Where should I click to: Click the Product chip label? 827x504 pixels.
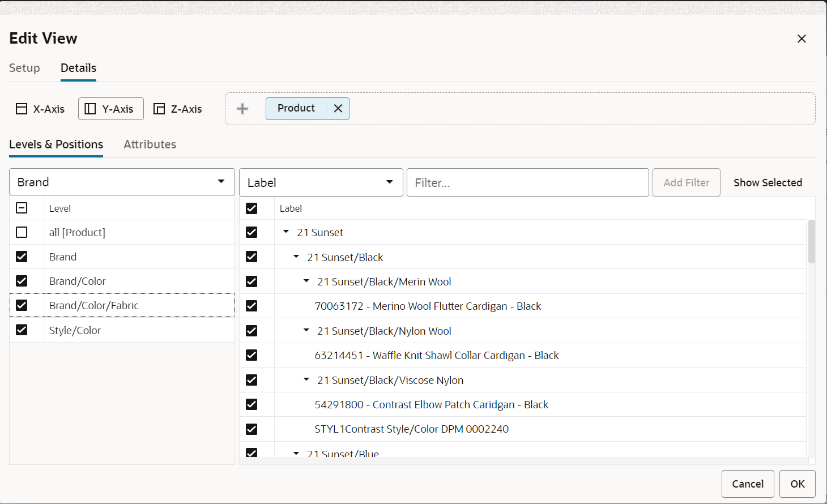[296, 108]
